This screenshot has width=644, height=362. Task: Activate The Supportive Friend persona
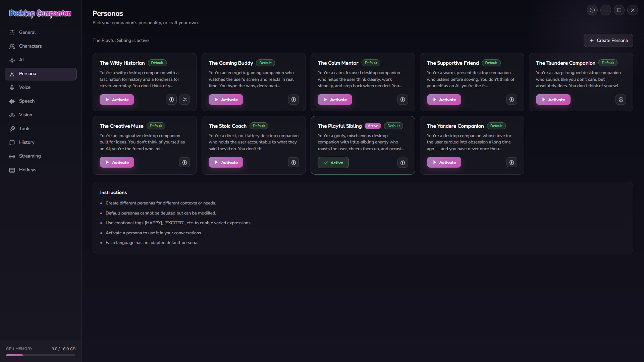(444, 100)
